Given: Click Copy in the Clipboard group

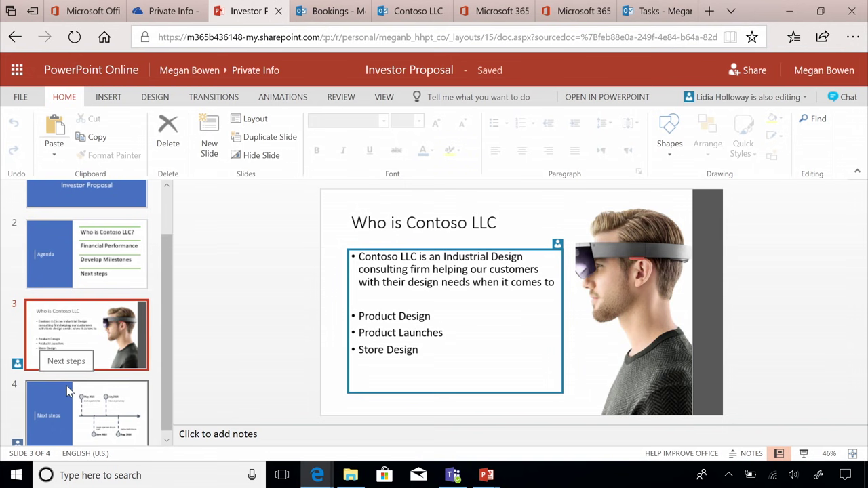Looking at the screenshot, I should pyautogui.click(x=91, y=137).
